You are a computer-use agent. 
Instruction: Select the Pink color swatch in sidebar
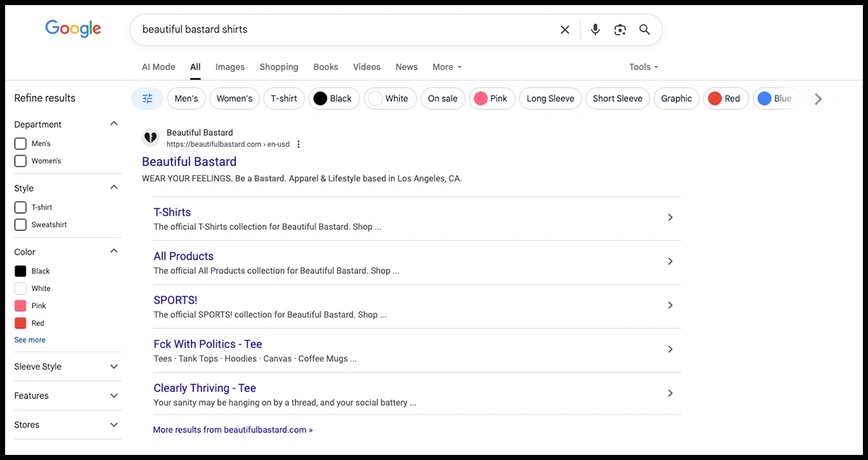(20, 306)
